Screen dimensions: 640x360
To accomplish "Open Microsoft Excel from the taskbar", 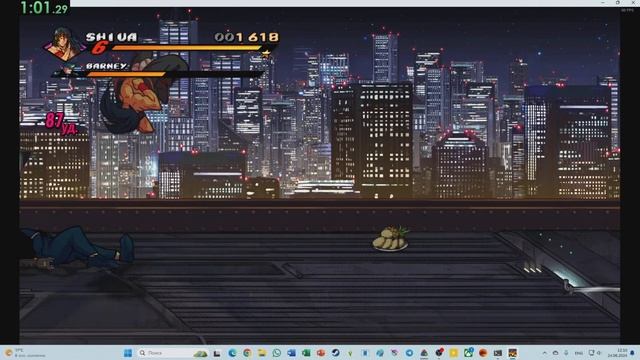I will tap(306, 353).
